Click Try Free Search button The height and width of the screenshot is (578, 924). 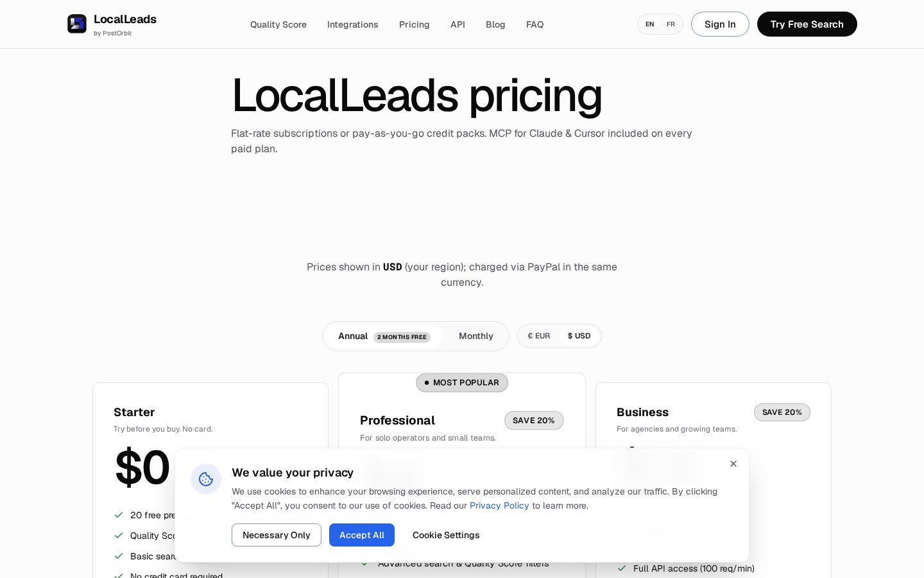pos(807,24)
